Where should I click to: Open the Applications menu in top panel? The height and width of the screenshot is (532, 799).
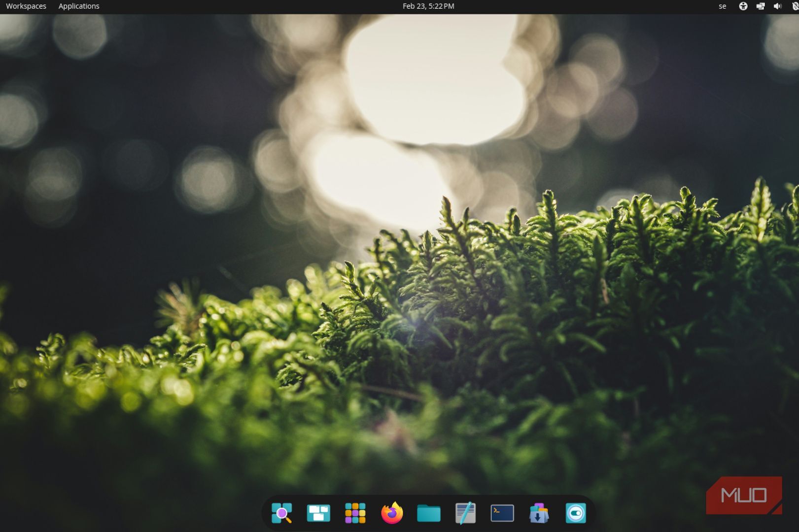coord(79,6)
